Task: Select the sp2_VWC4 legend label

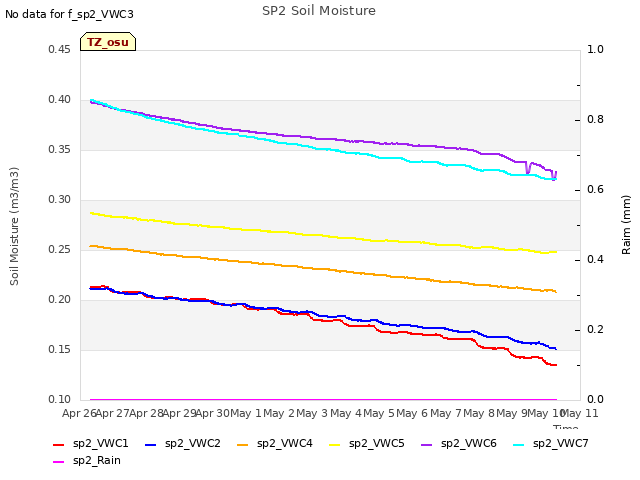Action: pos(284,444)
